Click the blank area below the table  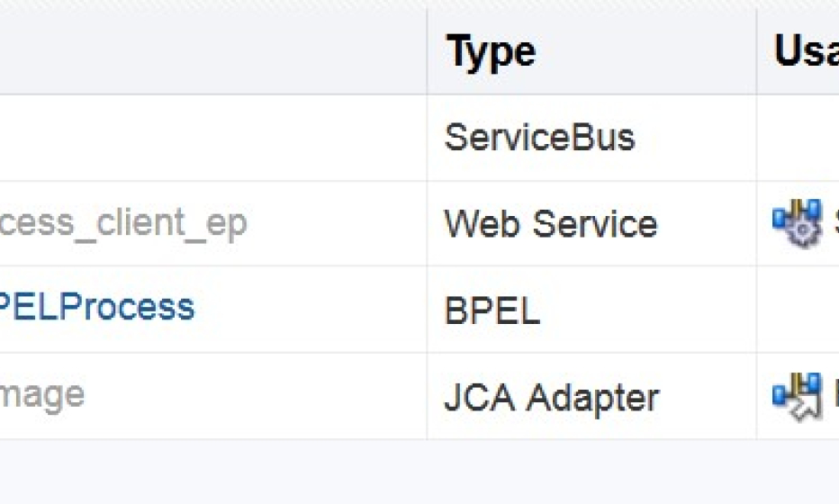point(419,472)
